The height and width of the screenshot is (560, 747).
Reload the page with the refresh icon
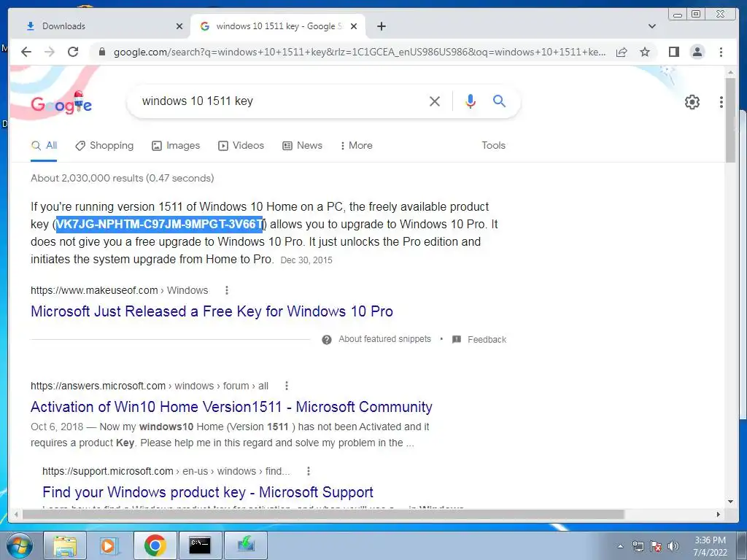(73, 52)
